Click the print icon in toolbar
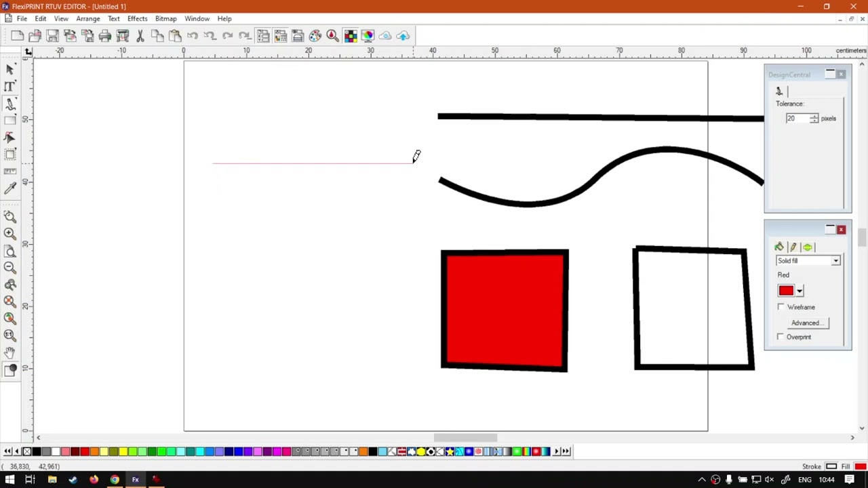The image size is (868, 488). point(105,36)
